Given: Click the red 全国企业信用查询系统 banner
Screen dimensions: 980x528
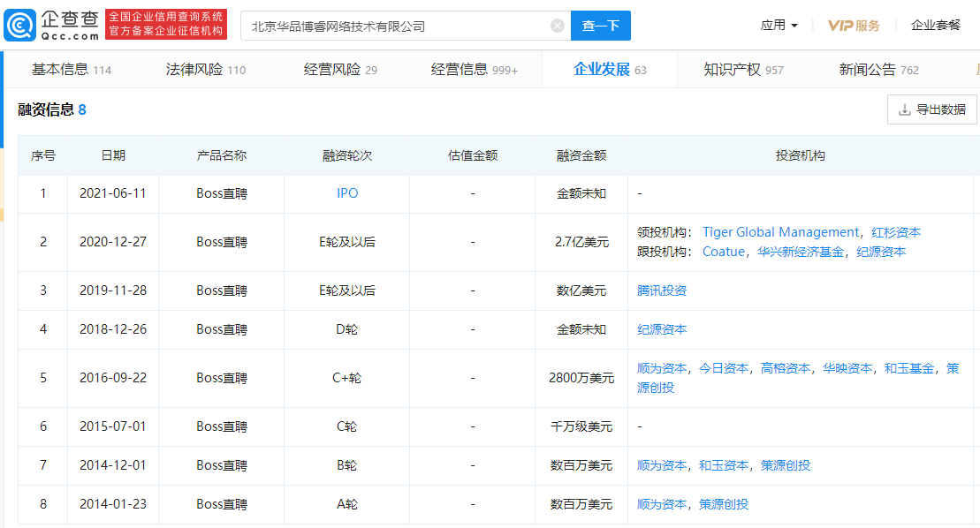Looking at the screenshot, I should [x=165, y=25].
